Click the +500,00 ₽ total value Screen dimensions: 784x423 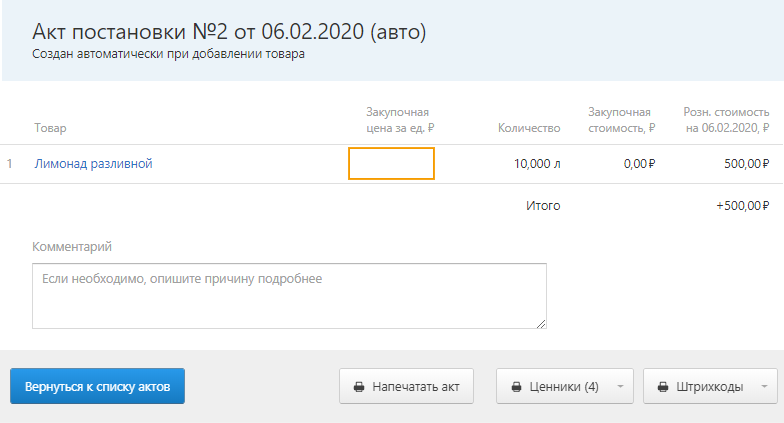pos(742,206)
